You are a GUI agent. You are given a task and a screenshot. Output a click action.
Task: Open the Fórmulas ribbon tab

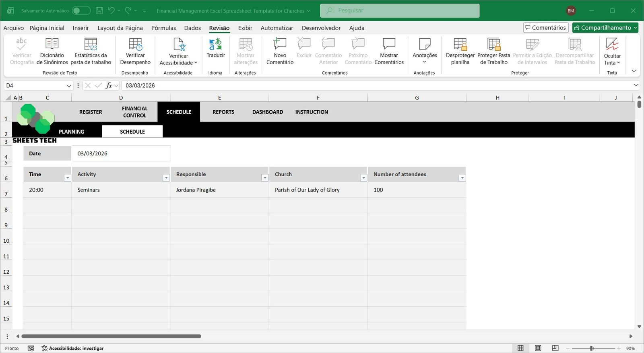tap(164, 28)
